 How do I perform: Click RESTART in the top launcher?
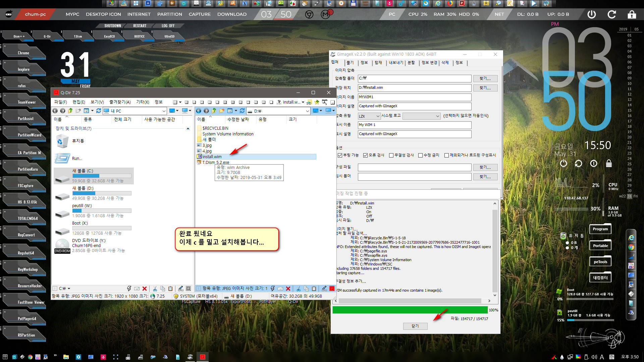140,26
